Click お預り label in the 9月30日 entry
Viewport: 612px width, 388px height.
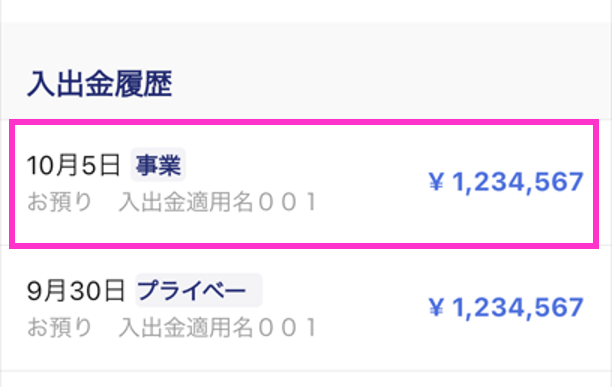click(59, 327)
